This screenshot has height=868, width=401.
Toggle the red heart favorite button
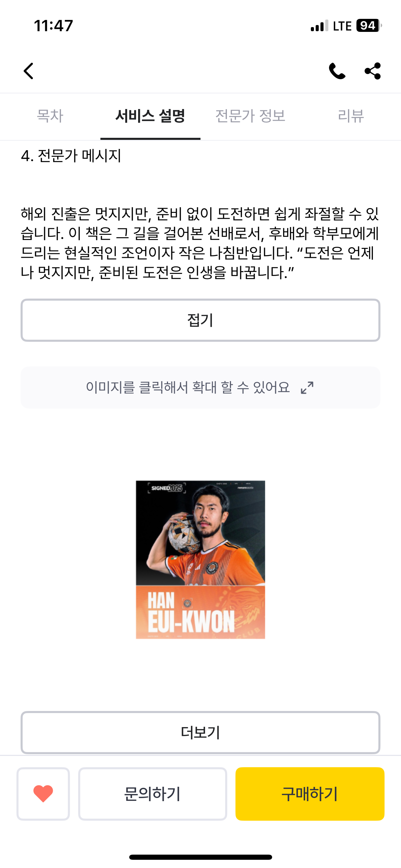click(43, 794)
